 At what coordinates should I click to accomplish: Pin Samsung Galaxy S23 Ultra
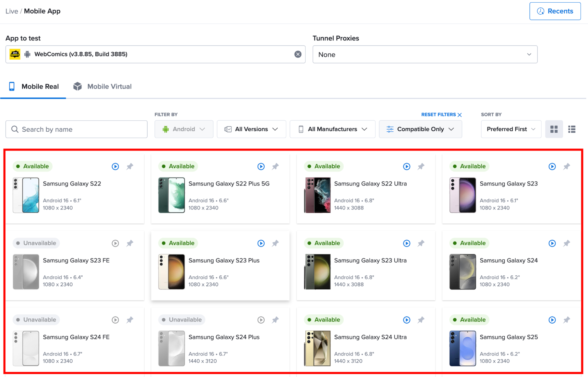421,243
